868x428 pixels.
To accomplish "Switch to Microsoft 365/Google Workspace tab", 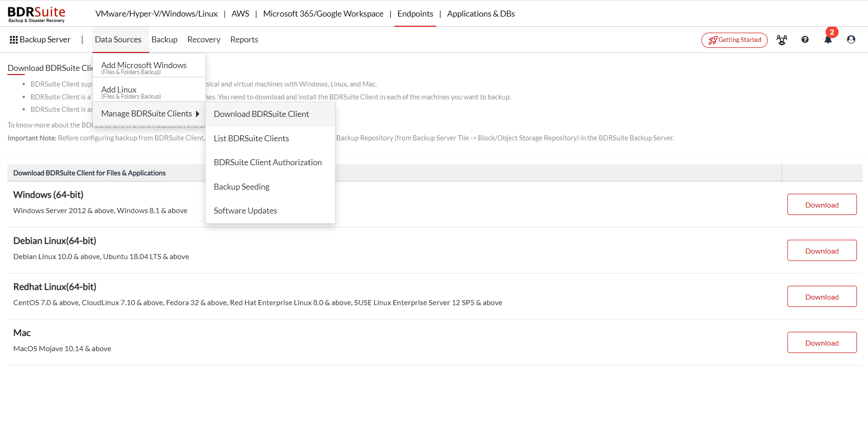I will pos(323,14).
